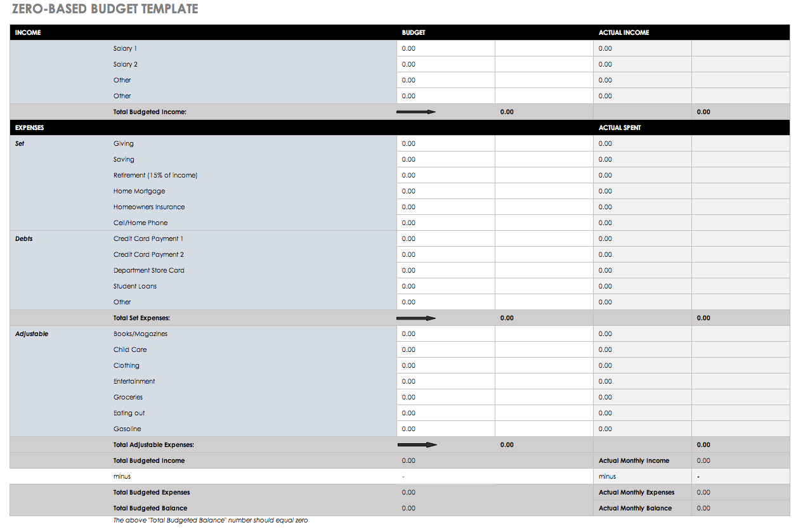Click the Home Mortgage actual spent cell
This screenshot has height=532, width=803.
(x=642, y=191)
